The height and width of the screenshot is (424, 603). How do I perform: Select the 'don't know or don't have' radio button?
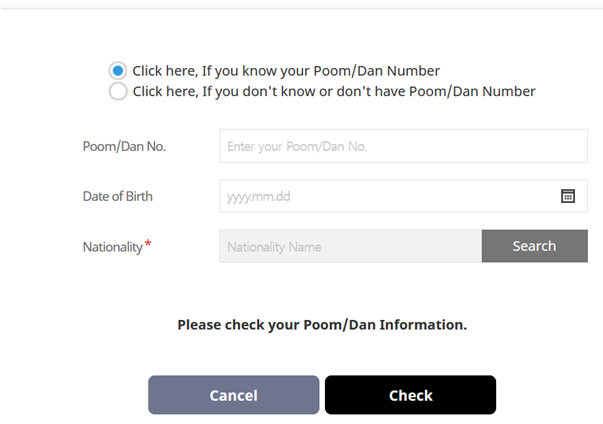click(x=118, y=91)
